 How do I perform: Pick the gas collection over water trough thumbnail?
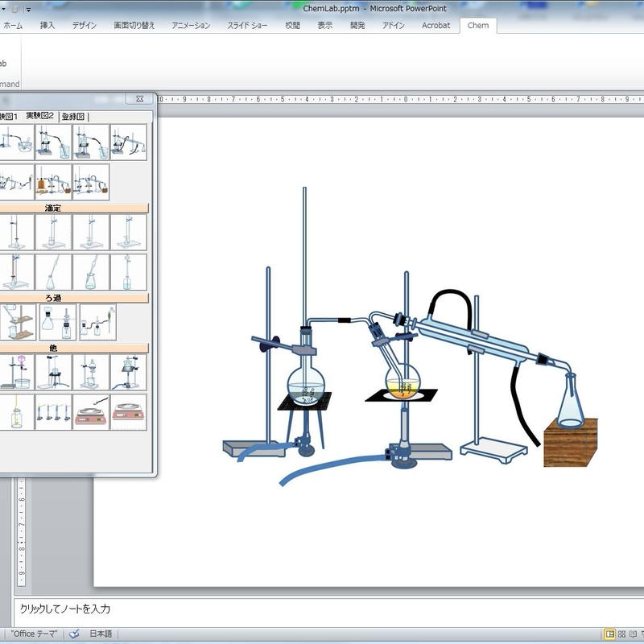[x=16, y=142]
